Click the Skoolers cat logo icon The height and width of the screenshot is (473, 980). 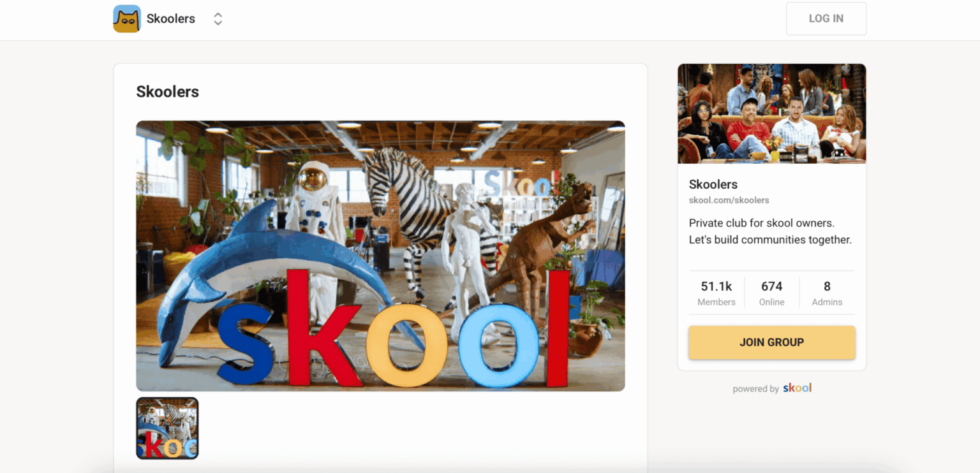[x=127, y=18]
